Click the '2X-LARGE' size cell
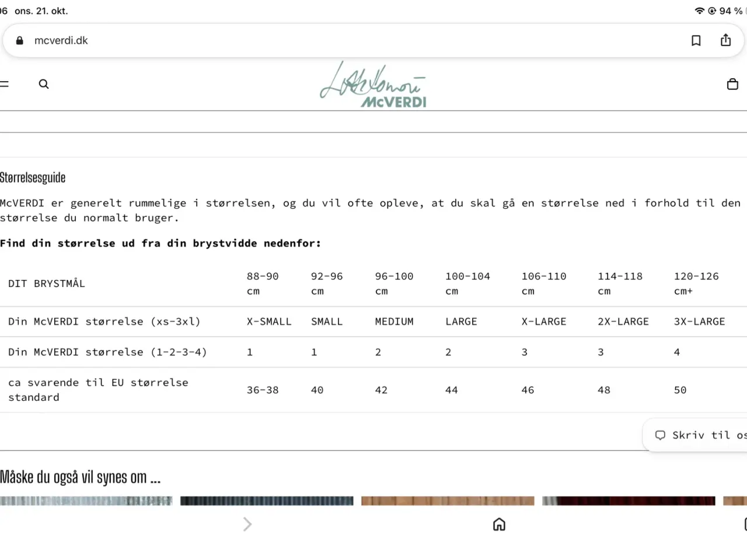This screenshot has width=747, height=560. pos(623,321)
